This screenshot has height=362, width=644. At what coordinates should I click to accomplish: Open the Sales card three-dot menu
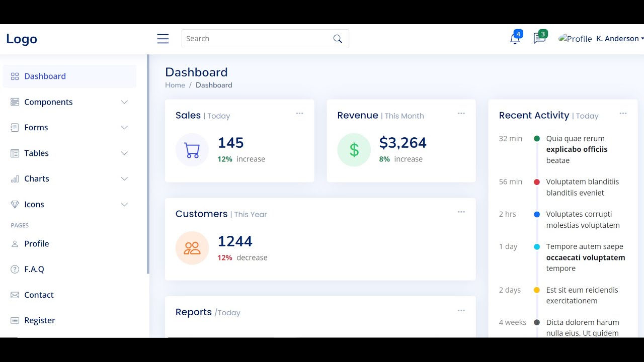coord(299,113)
